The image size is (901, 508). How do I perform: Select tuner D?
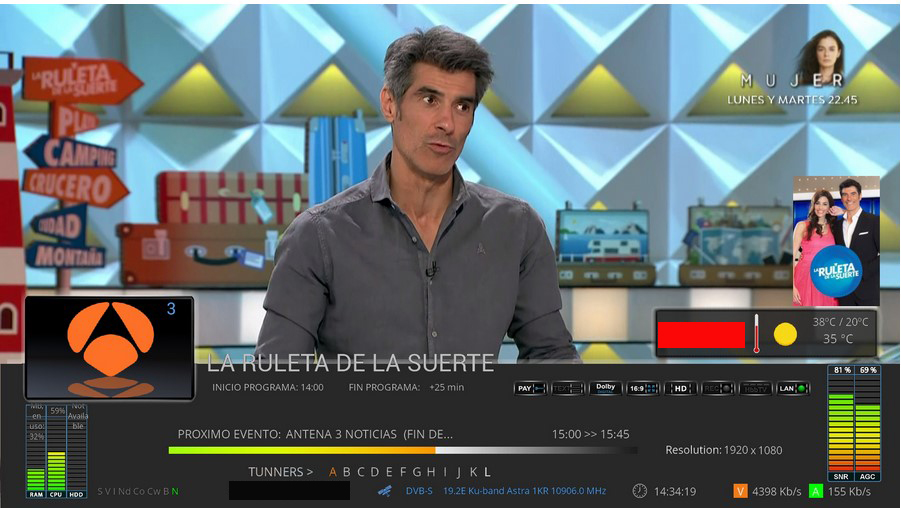pos(375,472)
